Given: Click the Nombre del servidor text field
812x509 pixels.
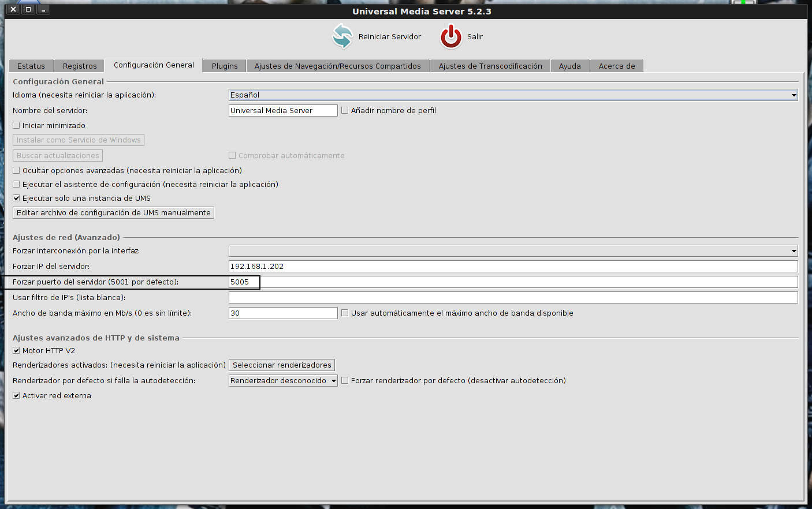Looking at the screenshot, I should pos(283,110).
